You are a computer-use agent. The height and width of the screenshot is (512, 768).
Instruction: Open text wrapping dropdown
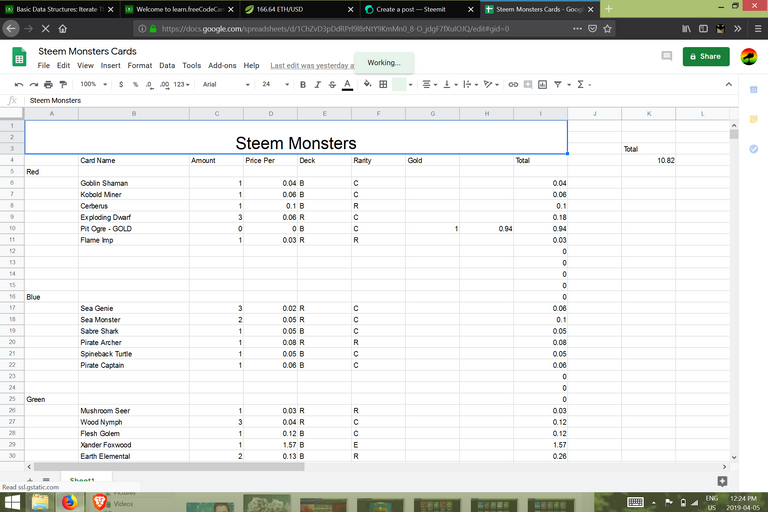[x=470, y=84]
